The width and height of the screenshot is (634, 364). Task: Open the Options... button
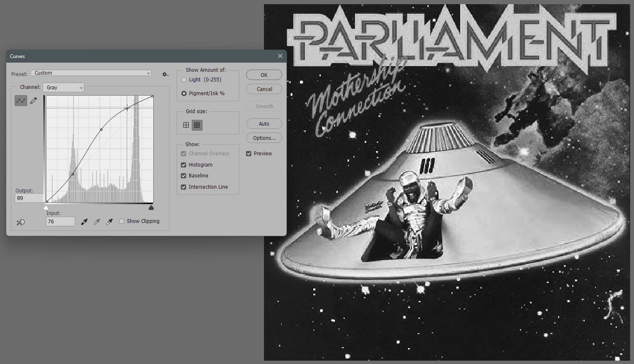tap(264, 138)
